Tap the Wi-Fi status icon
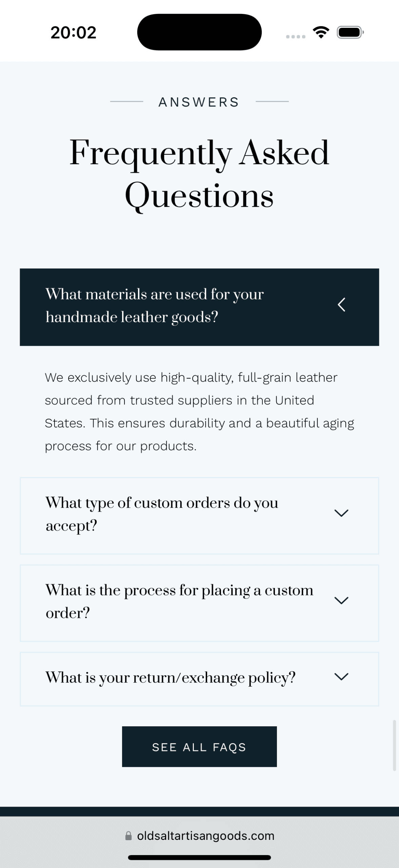Image resolution: width=399 pixels, height=868 pixels. [x=321, y=32]
